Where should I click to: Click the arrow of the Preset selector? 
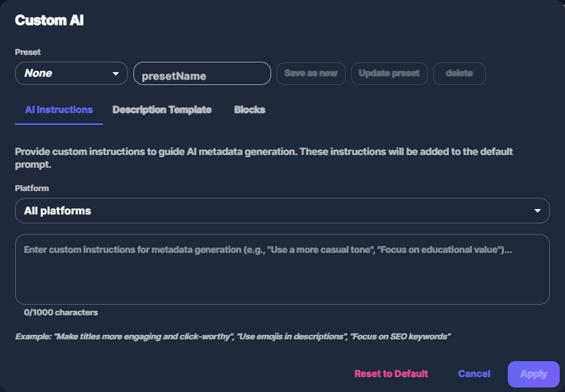click(115, 74)
